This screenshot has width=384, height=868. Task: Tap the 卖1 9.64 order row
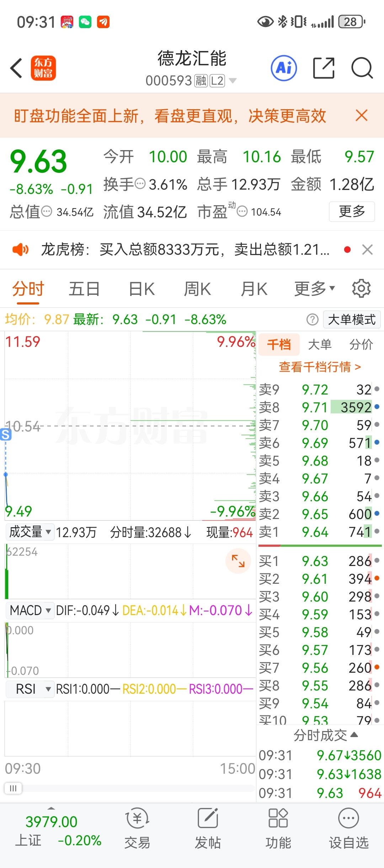click(x=320, y=532)
